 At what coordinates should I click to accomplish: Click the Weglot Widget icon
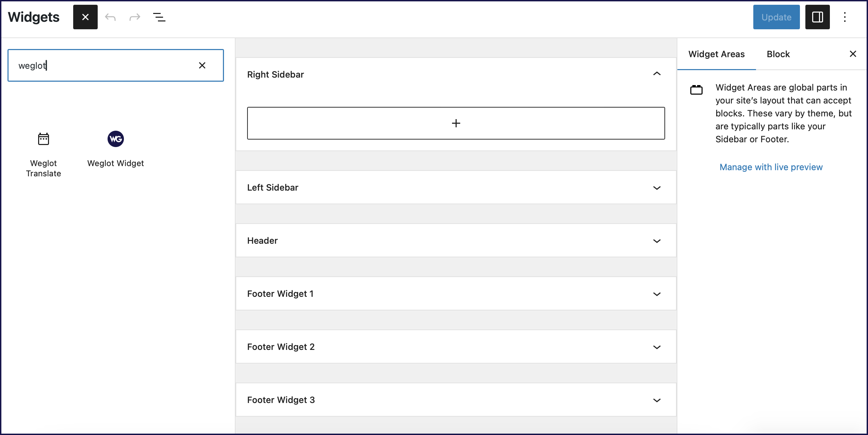pyautogui.click(x=115, y=139)
